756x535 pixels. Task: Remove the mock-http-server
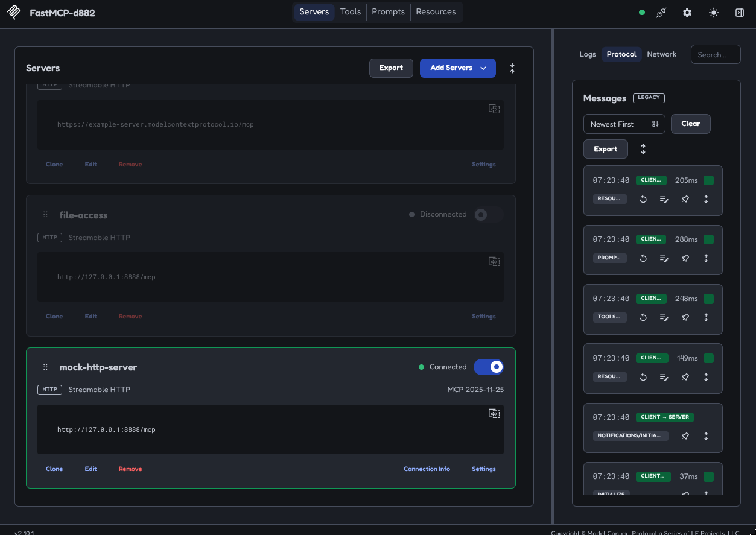coord(130,469)
